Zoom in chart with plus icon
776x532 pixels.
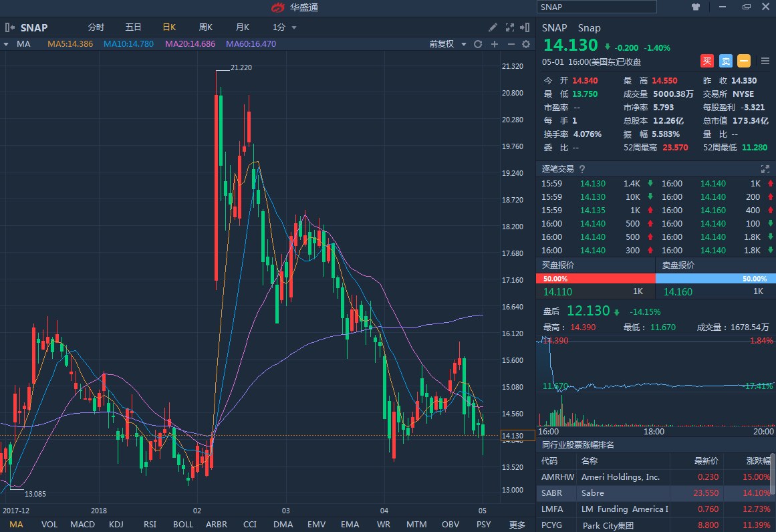point(495,44)
